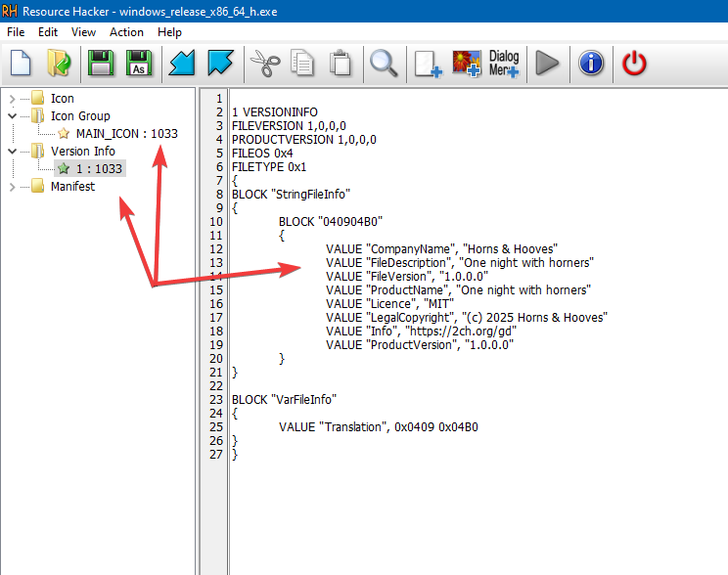Collapse the Version Info tree node
The width and height of the screenshot is (728, 575).
pyautogui.click(x=13, y=152)
